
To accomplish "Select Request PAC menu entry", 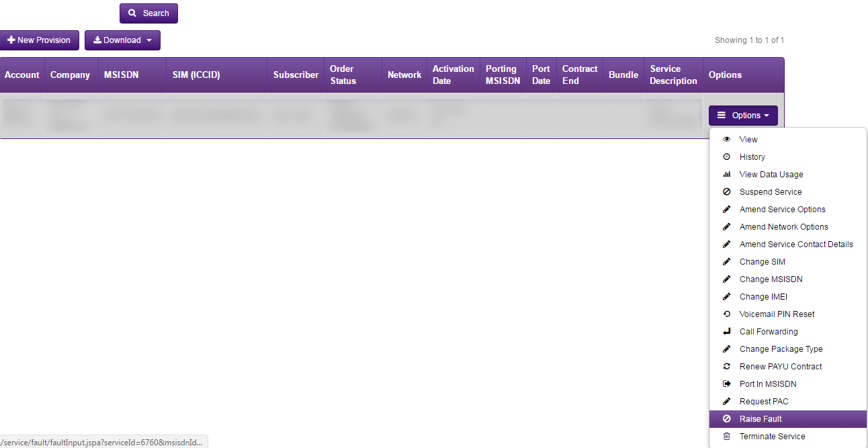I will coord(787,402).
